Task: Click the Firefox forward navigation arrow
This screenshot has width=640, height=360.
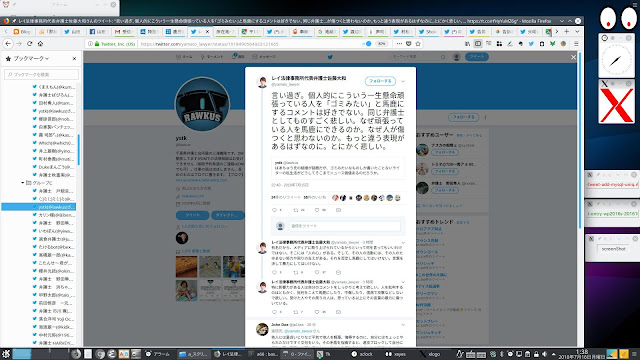Action: click(19, 44)
